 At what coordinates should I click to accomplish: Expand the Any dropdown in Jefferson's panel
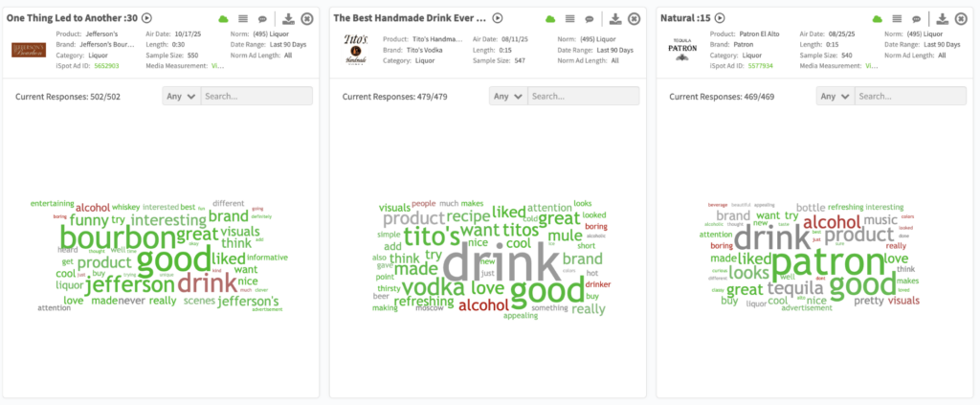pyautogui.click(x=180, y=96)
